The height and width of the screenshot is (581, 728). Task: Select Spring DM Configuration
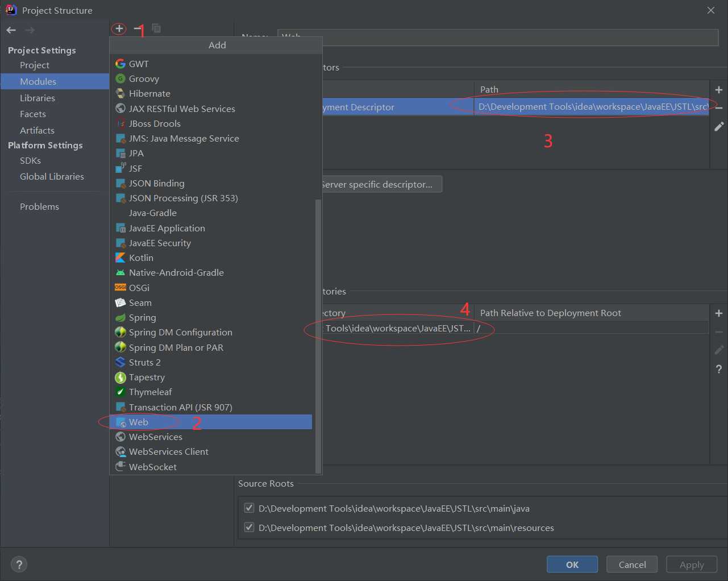[x=211, y=332]
